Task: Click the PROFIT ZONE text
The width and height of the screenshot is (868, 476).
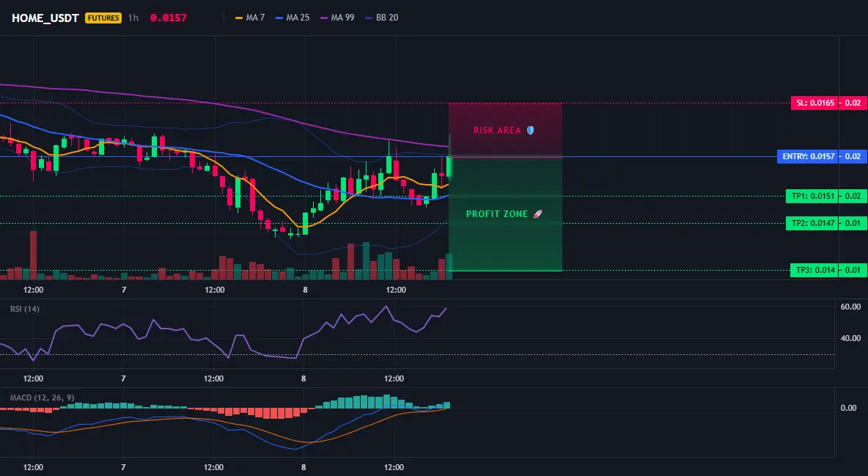Action: point(497,214)
